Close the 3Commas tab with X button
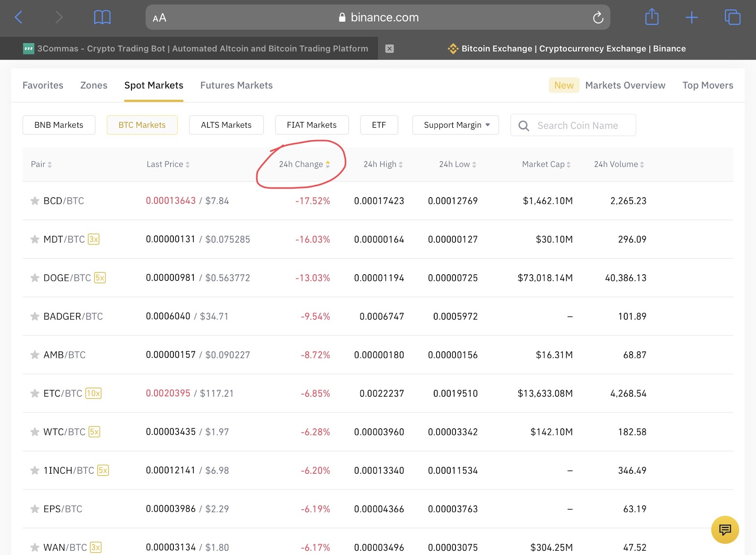Image resolution: width=756 pixels, height=555 pixels. click(389, 49)
